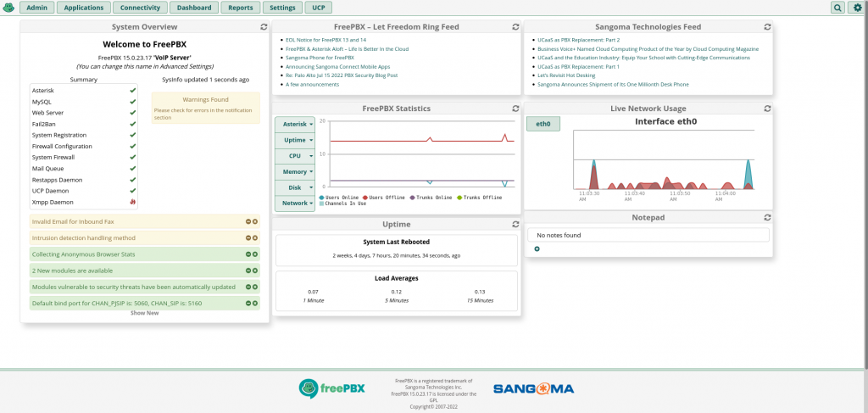Open the Reports menu
The width and height of the screenshot is (868, 413).
coord(240,8)
